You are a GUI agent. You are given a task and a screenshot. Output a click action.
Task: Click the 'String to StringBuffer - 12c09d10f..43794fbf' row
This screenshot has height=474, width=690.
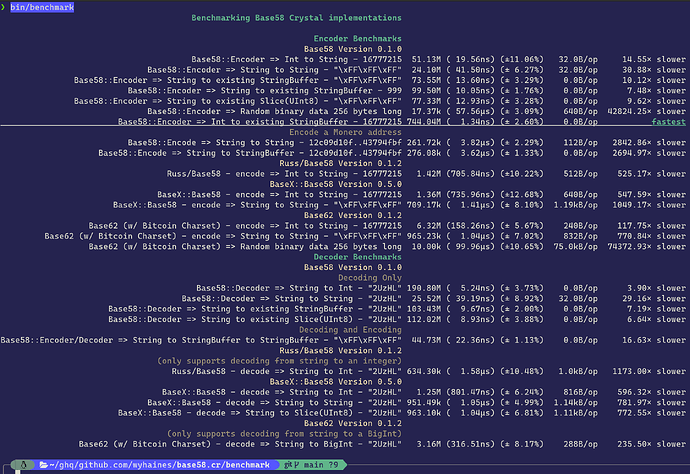[x=392, y=153]
